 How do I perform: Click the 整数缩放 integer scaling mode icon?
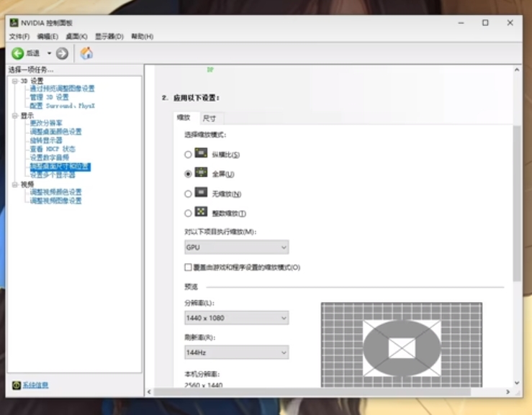click(201, 212)
